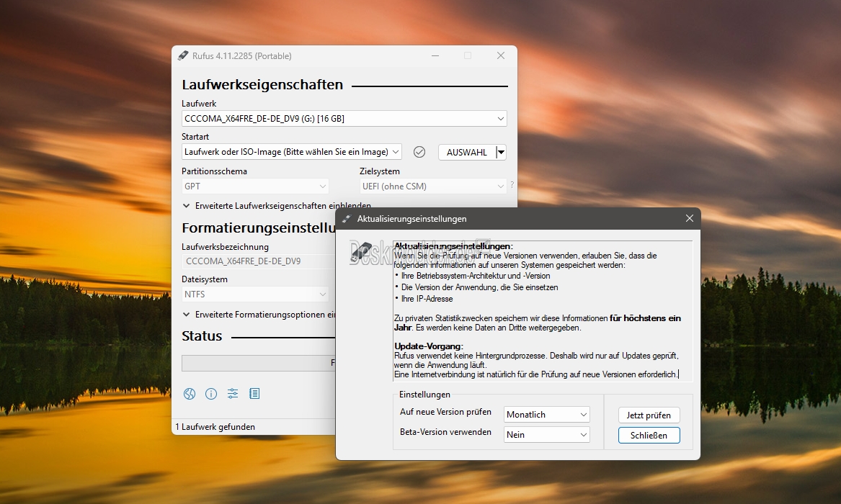Image resolution: width=841 pixels, height=504 pixels.
Task: Click the globe language selection icon
Action: pyautogui.click(x=190, y=394)
